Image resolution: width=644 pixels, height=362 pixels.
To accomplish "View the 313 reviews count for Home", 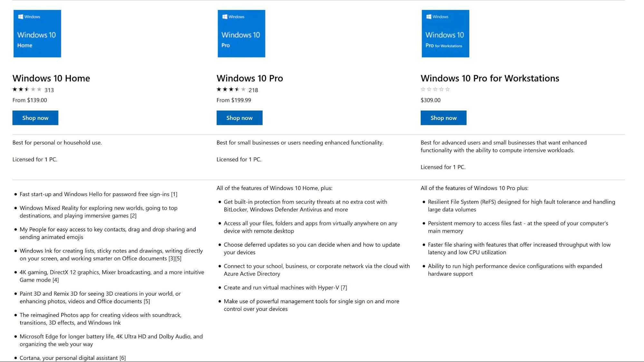I will (50, 90).
